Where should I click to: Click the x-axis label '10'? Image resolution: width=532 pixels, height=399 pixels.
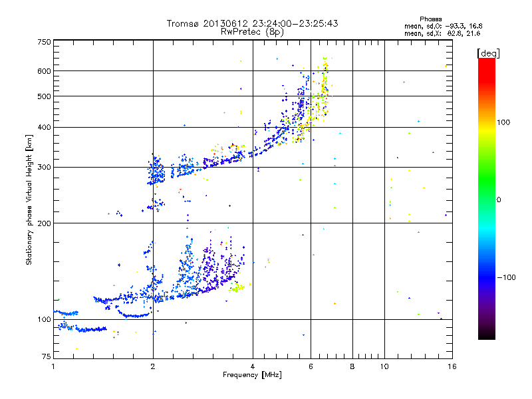(384, 366)
